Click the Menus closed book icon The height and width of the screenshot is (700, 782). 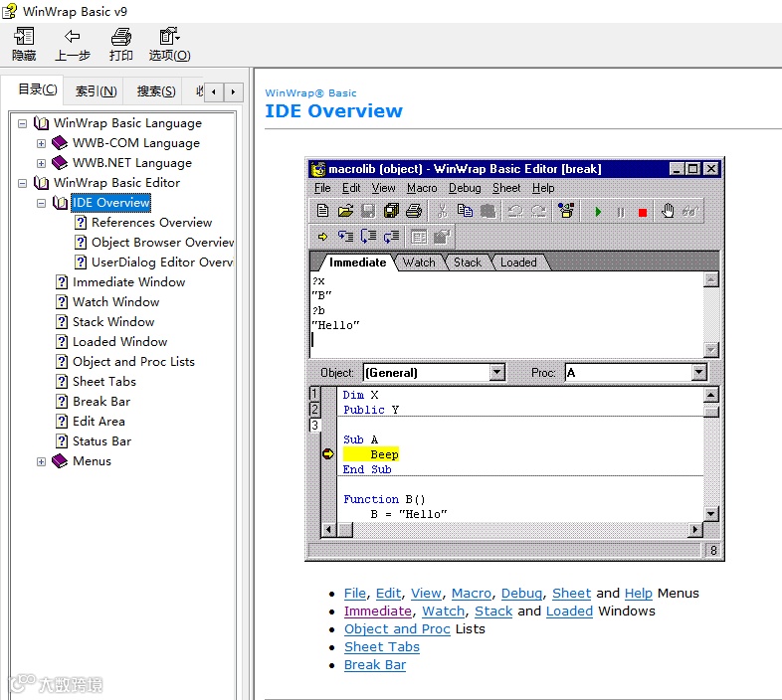coord(60,461)
